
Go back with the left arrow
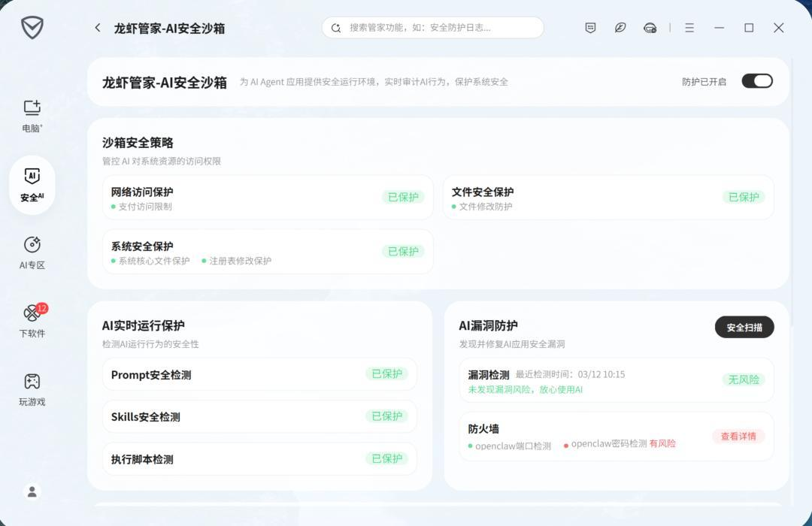[98, 27]
